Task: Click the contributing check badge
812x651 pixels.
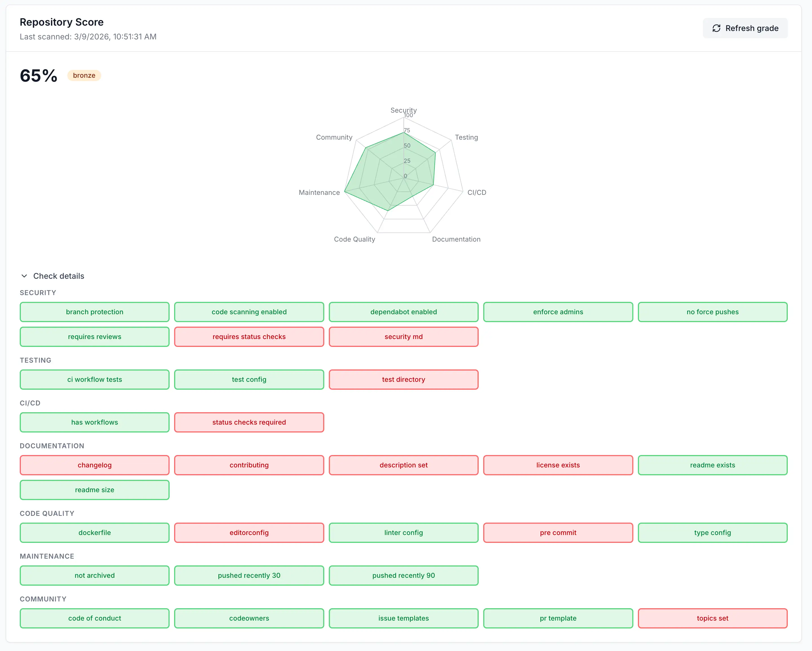Action: (249, 465)
